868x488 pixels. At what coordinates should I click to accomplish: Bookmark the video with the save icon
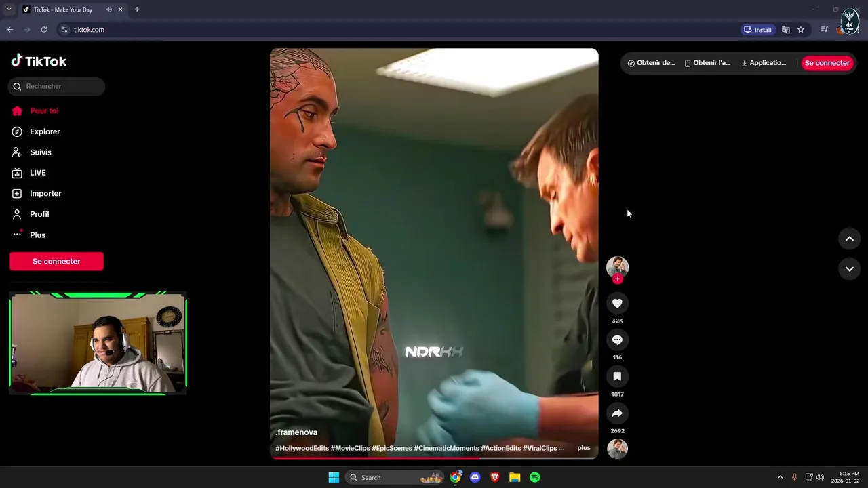pyautogui.click(x=617, y=376)
